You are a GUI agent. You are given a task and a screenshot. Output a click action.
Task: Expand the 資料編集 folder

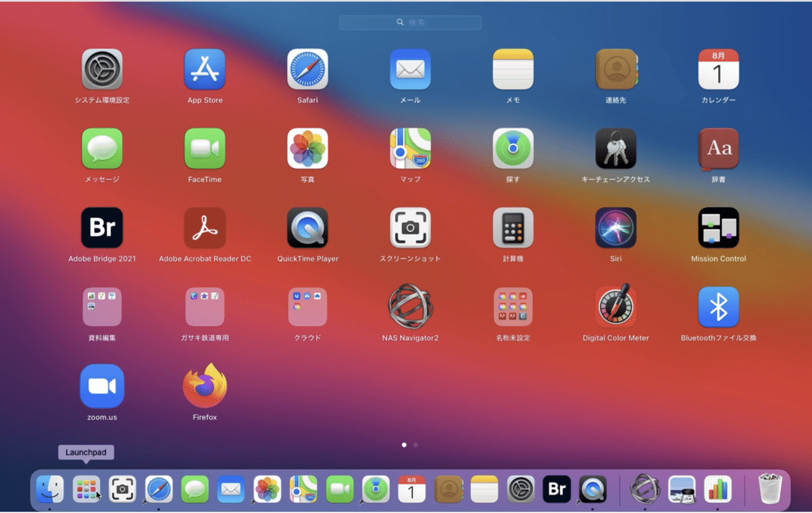[102, 307]
